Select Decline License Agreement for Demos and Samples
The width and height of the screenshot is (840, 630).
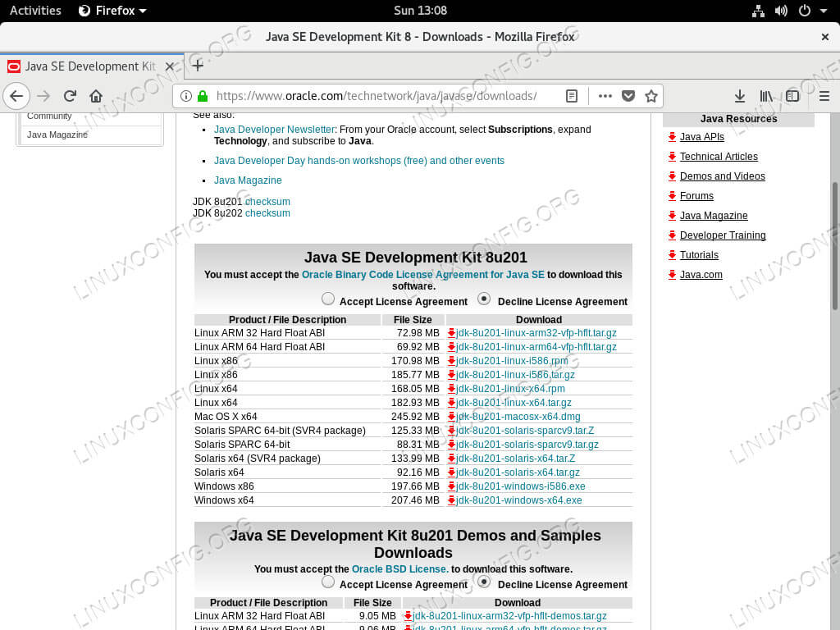click(484, 582)
